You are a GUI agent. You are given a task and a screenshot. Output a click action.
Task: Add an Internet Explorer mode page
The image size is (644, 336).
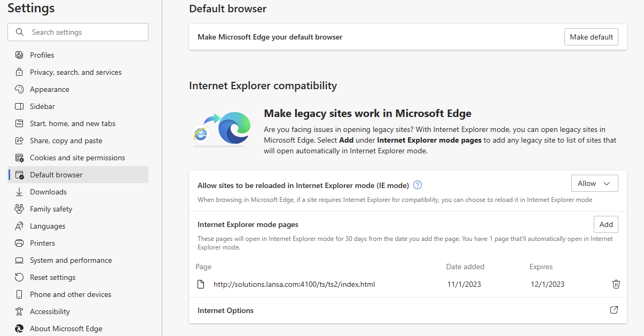point(606,224)
